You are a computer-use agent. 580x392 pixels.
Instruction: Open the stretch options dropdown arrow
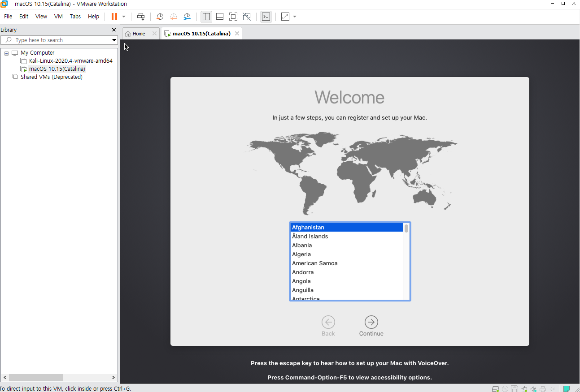point(295,17)
